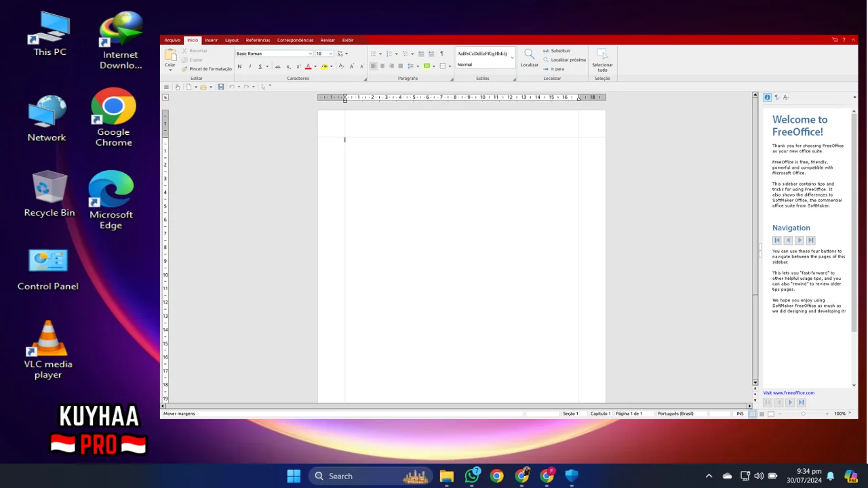Toggle bold (N) formatting
This screenshot has height=488, width=868.
click(239, 66)
